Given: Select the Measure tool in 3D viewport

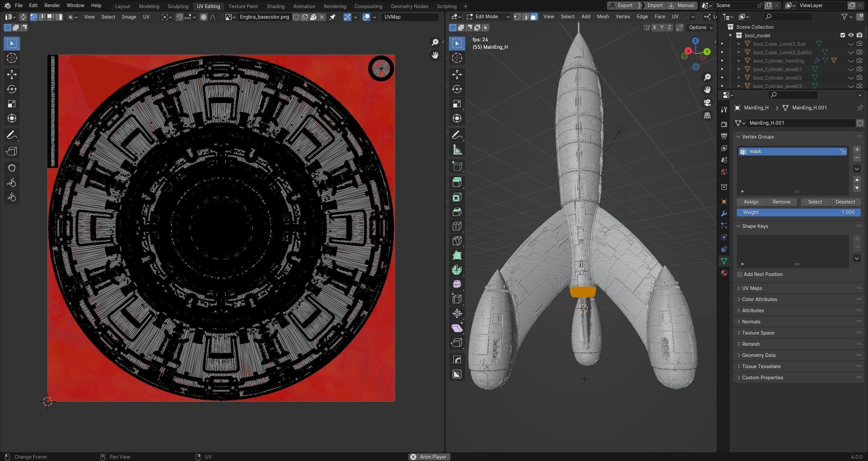Looking at the screenshot, I should coord(457,150).
